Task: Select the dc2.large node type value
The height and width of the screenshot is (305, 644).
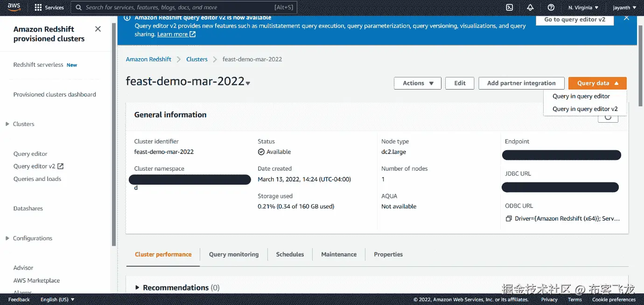Action: [x=393, y=152]
